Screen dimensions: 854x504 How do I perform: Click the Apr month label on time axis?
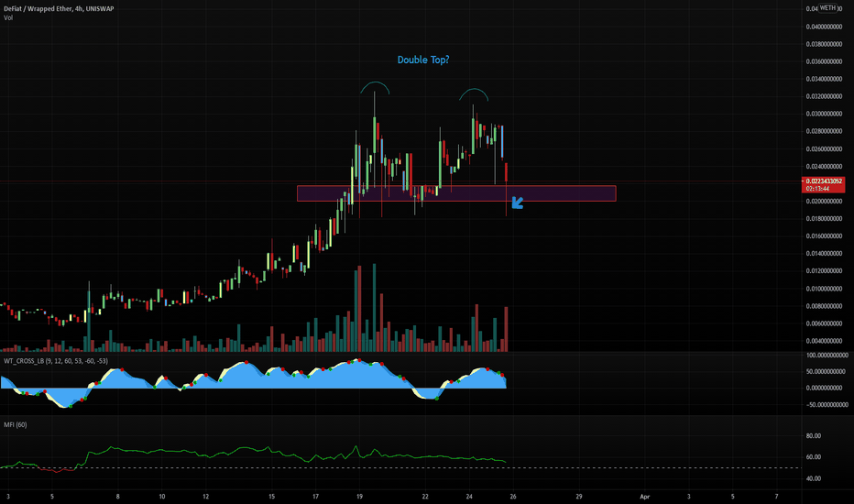pos(645,497)
